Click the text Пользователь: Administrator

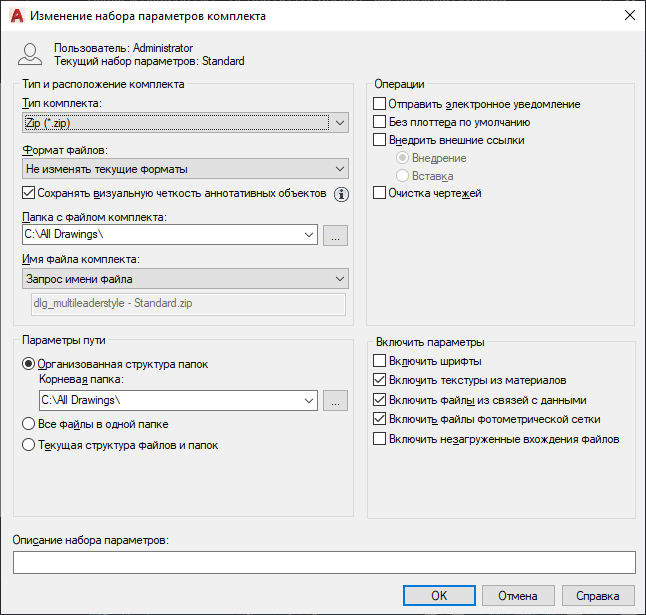click(x=123, y=48)
